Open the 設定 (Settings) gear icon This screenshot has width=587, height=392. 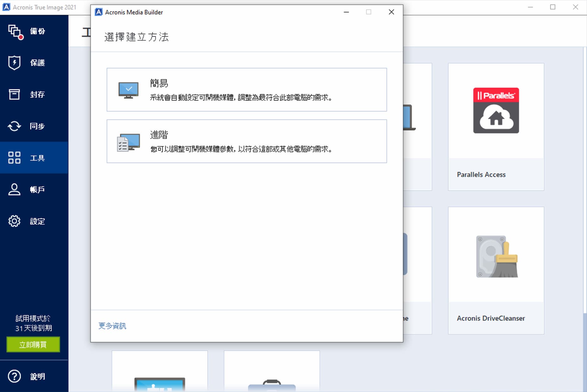point(14,221)
